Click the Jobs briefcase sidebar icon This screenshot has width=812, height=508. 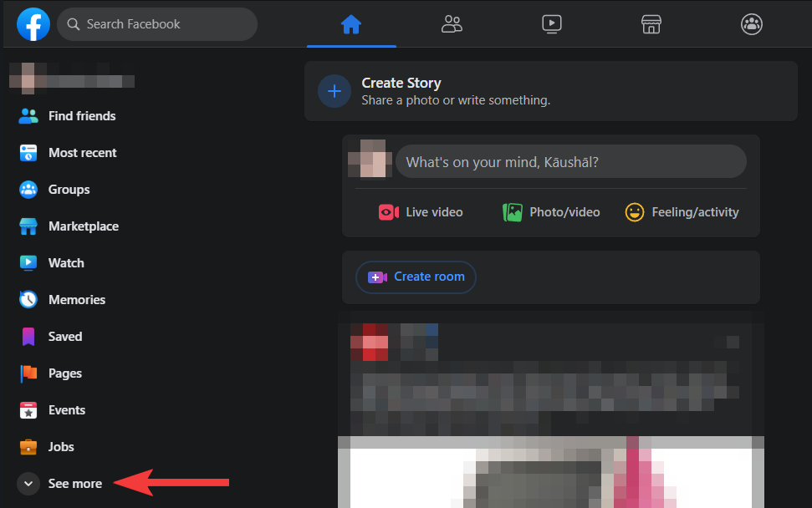[28, 446]
